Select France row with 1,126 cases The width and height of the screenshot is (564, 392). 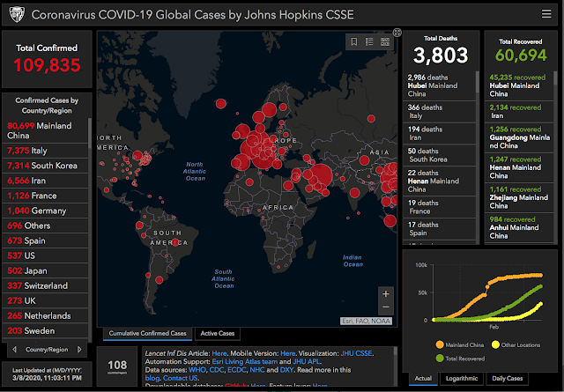(x=45, y=196)
